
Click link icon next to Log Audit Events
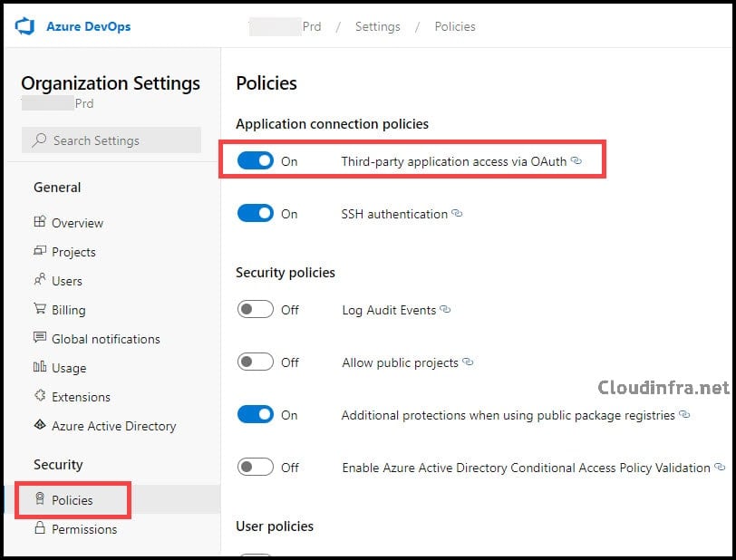445,309
